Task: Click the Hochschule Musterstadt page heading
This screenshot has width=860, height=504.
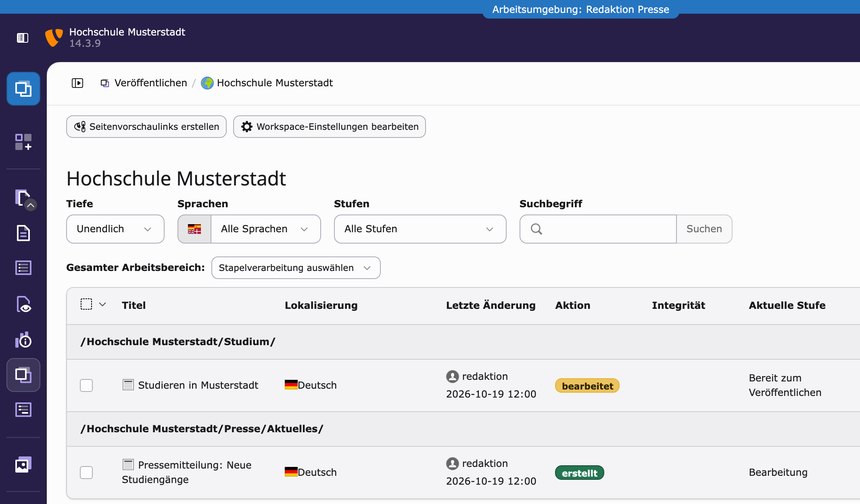Action: point(176,179)
